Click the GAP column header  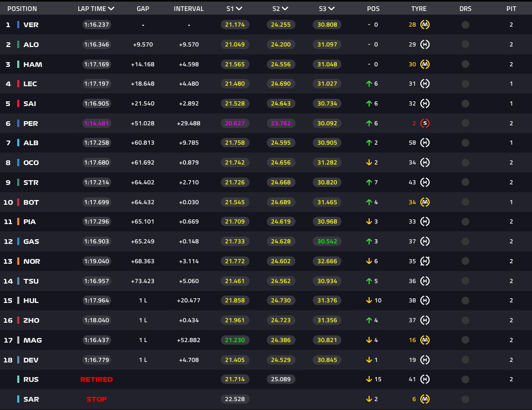coord(143,9)
